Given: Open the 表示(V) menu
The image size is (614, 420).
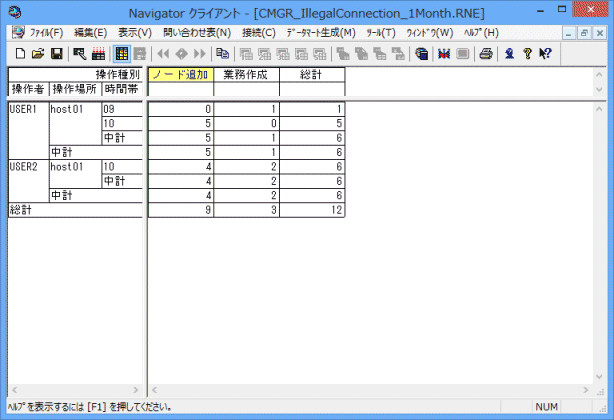Looking at the screenshot, I should (135, 33).
